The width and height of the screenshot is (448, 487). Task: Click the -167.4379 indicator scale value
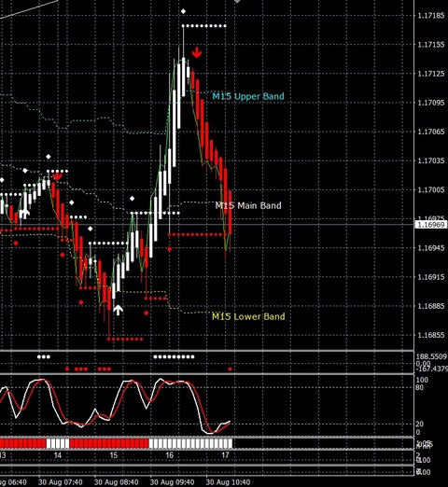[x=432, y=369]
